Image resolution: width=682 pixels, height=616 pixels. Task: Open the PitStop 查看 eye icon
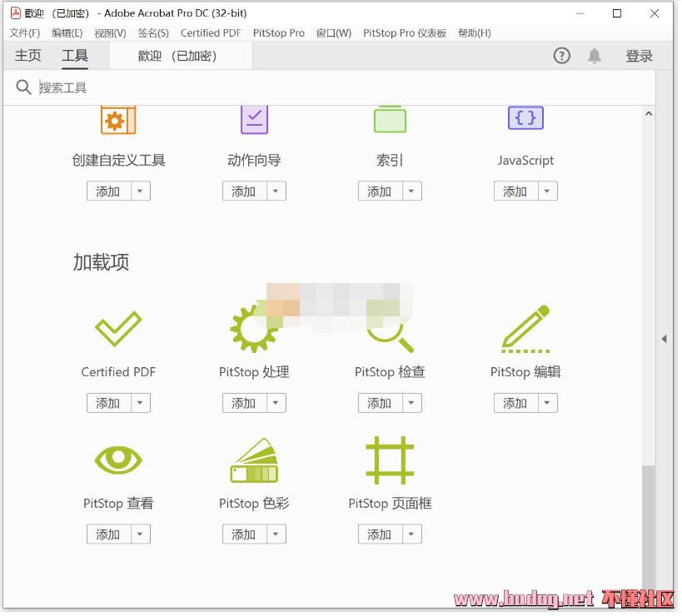point(118,460)
